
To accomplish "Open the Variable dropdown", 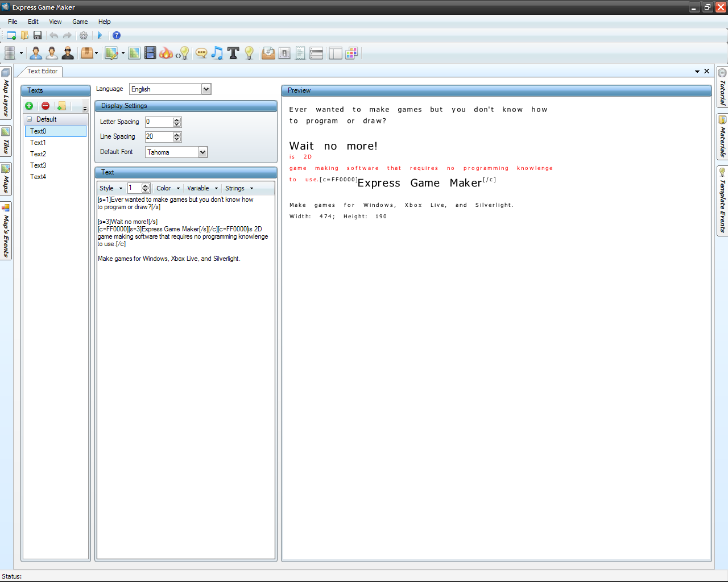I will coord(202,188).
